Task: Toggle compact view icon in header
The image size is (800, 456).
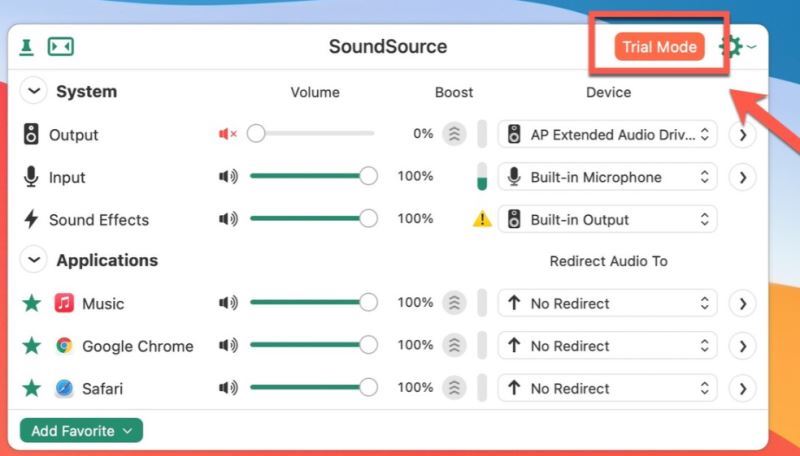Action: coord(61,47)
